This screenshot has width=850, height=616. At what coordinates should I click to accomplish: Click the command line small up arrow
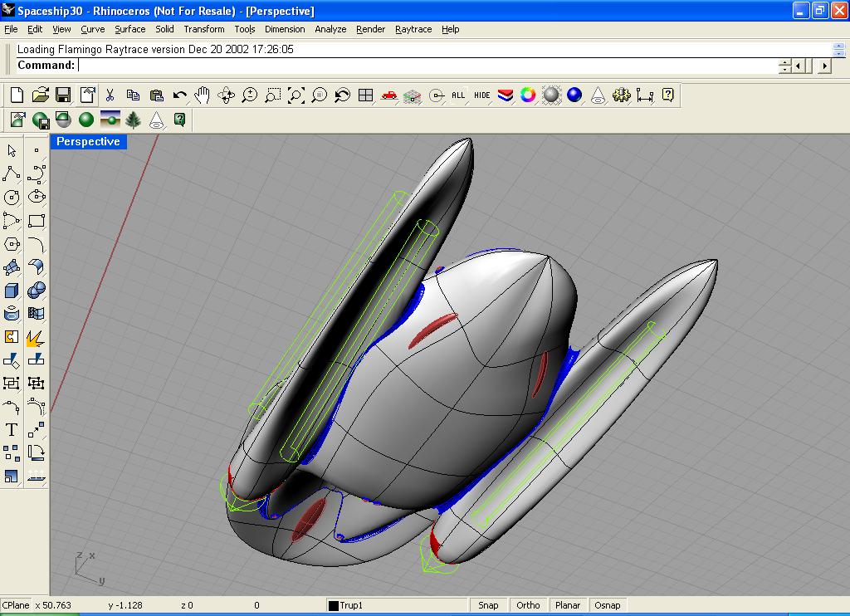click(785, 63)
